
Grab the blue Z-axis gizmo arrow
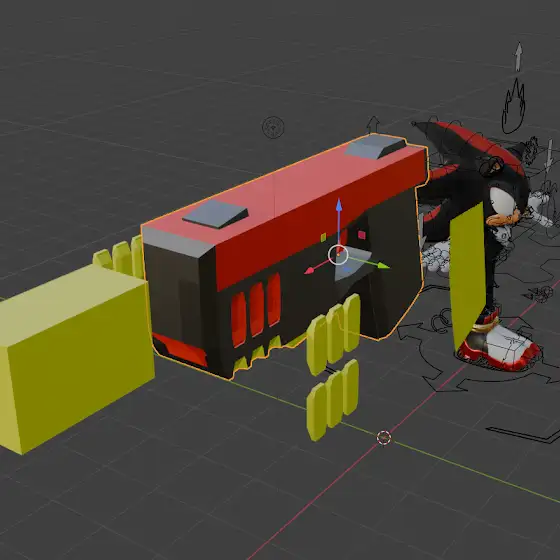pyautogui.click(x=339, y=206)
